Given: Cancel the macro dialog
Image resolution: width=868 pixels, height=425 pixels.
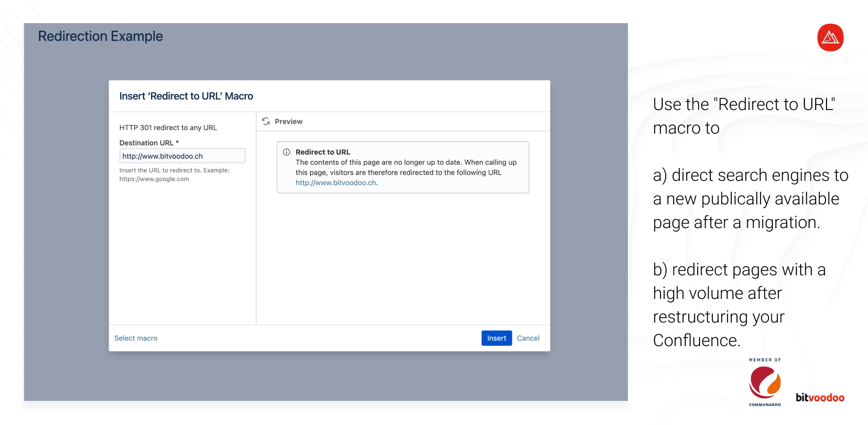Looking at the screenshot, I should pos(528,338).
